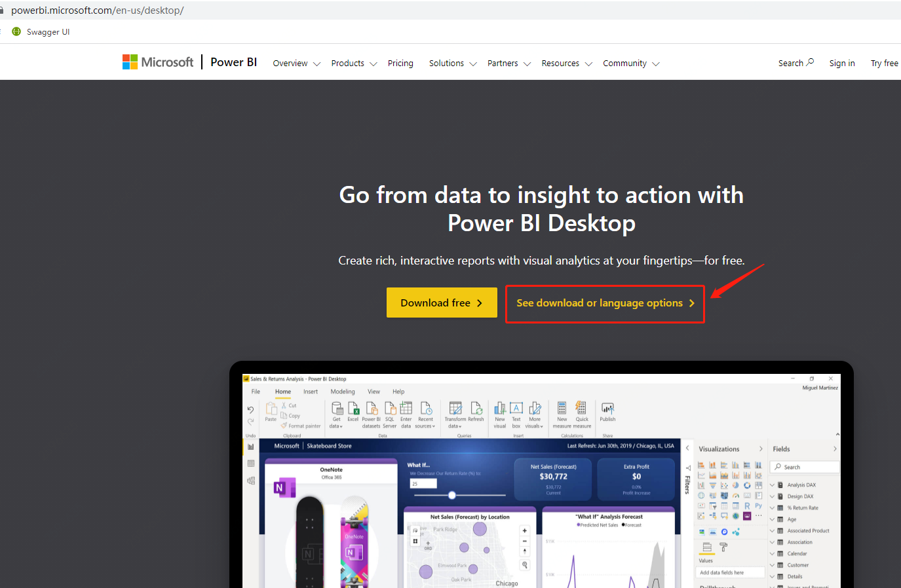Collapse the Visualizations pane with its chevron

tap(761, 449)
